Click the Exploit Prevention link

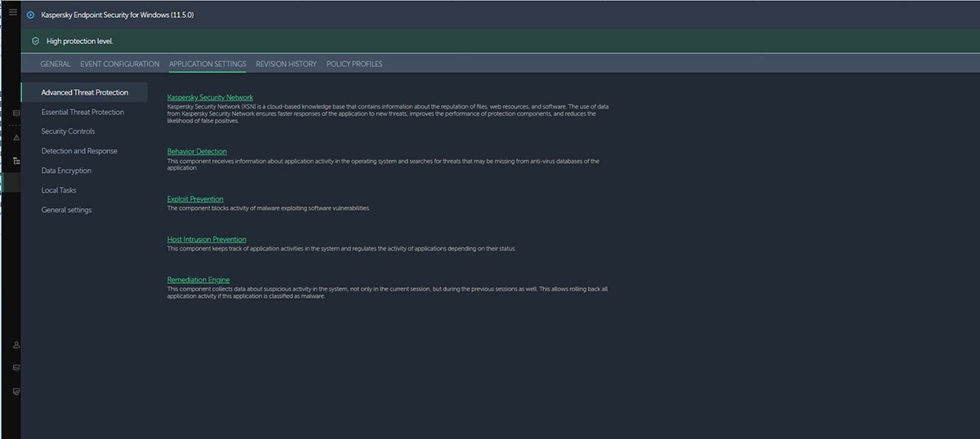195,199
